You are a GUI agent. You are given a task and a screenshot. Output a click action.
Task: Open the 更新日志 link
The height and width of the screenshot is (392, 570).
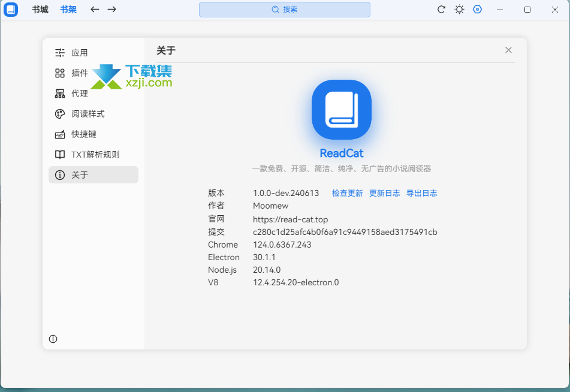[x=385, y=193]
